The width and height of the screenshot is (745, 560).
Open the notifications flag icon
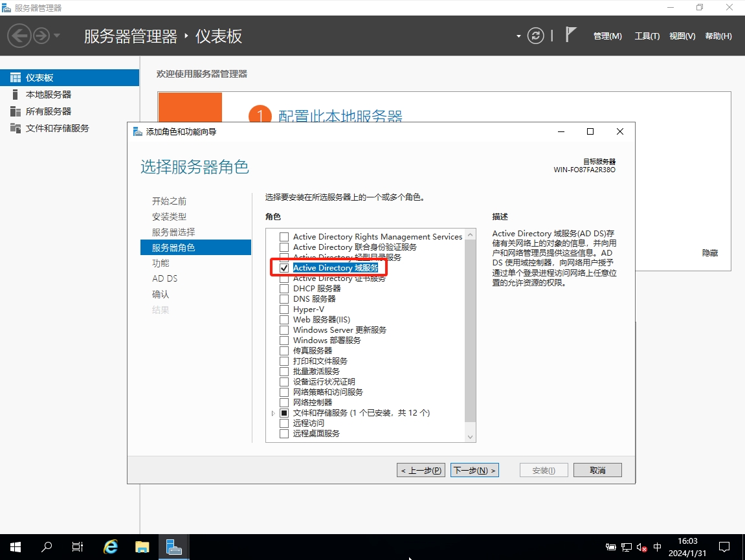pos(570,35)
